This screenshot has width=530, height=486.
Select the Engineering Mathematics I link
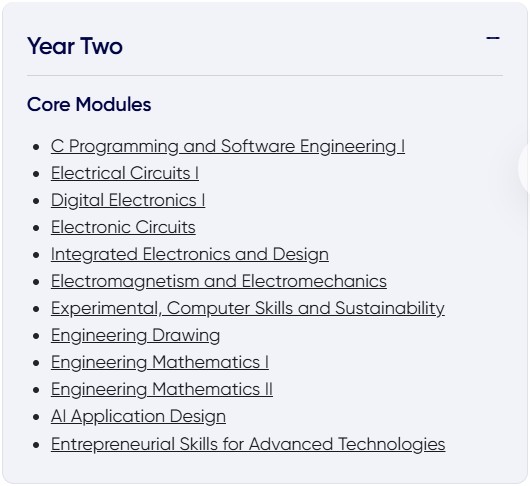click(160, 362)
